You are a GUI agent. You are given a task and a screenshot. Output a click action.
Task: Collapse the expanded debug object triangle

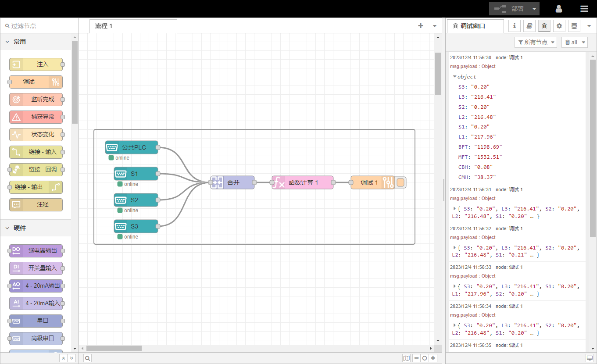click(454, 76)
